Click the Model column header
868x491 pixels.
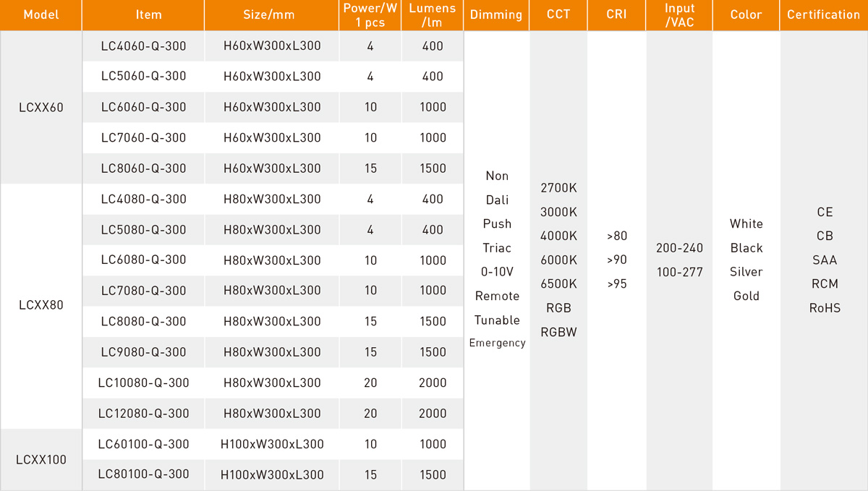click(41, 14)
